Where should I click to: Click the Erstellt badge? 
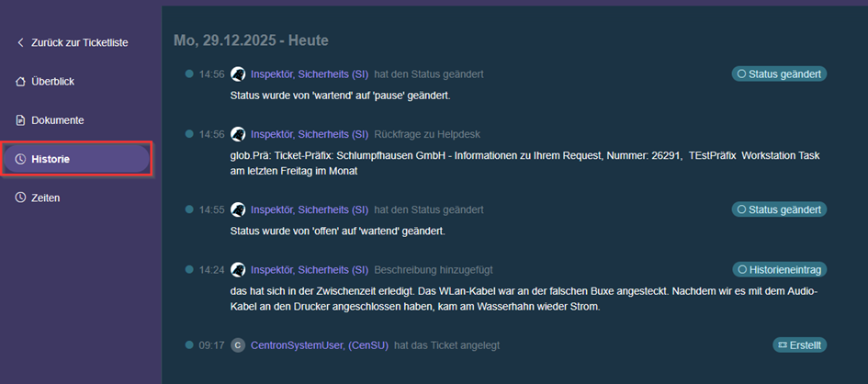click(800, 345)
